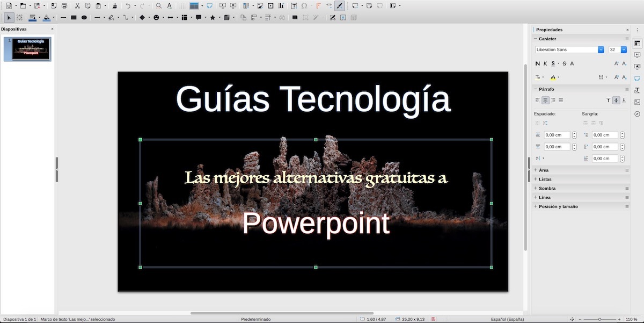Click the 110 % zoom level
The width and height of the screenshot is (644, 323).
[x=631, y=319]
